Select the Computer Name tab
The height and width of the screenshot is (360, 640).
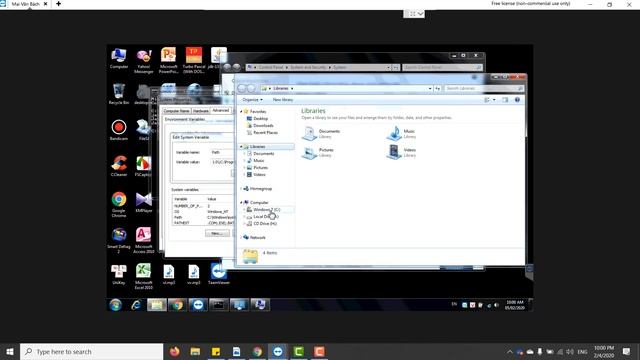tap(176, 111)
